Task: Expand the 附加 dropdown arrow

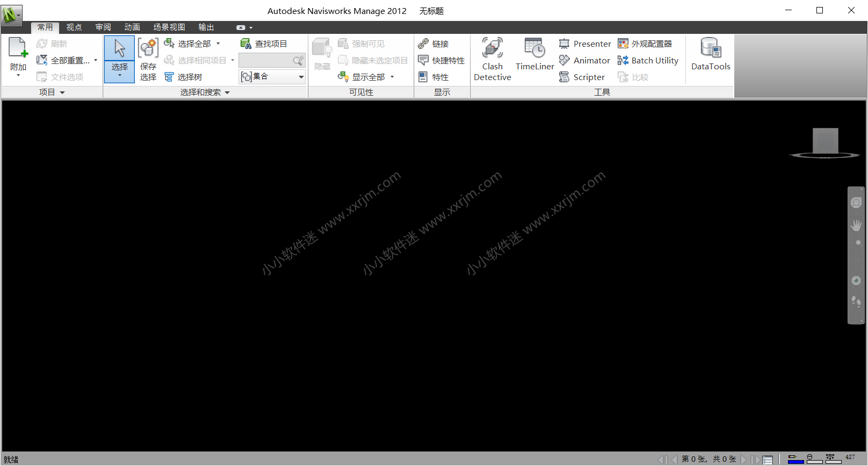Action: (18, 76)
